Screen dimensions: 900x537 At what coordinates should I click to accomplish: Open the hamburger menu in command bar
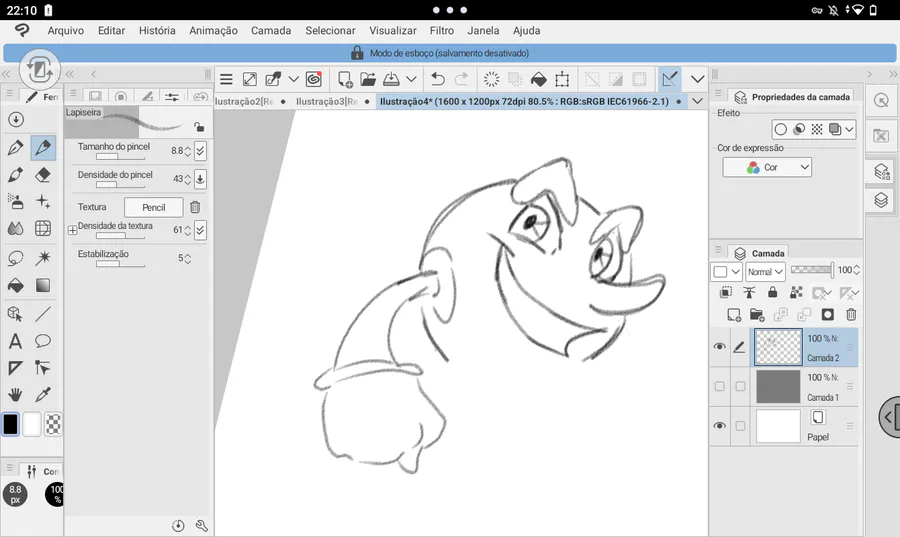point(226,79)
